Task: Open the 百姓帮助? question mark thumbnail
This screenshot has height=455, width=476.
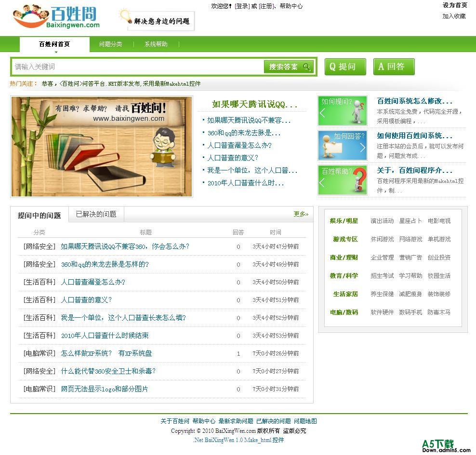Action: (343, 180)
